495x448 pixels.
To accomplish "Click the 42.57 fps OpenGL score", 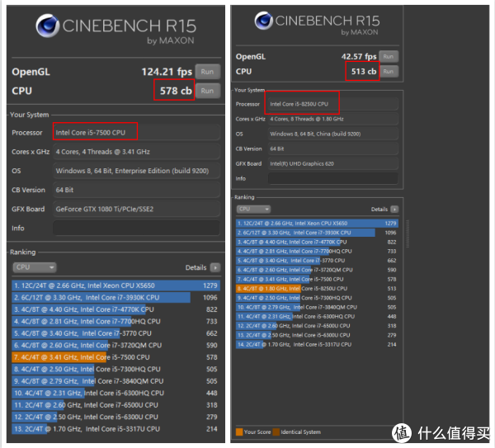I will point(359,56).
